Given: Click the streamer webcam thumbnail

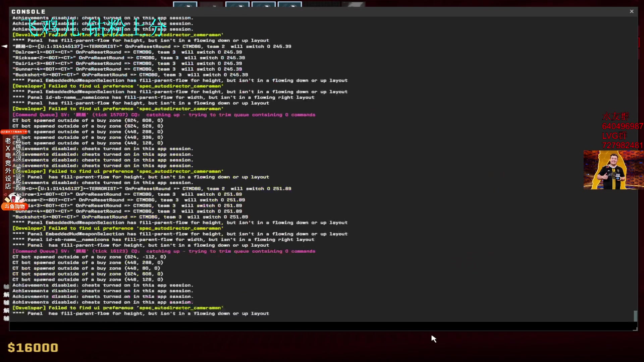Looking at the screenshot, I should pos(613,170).
